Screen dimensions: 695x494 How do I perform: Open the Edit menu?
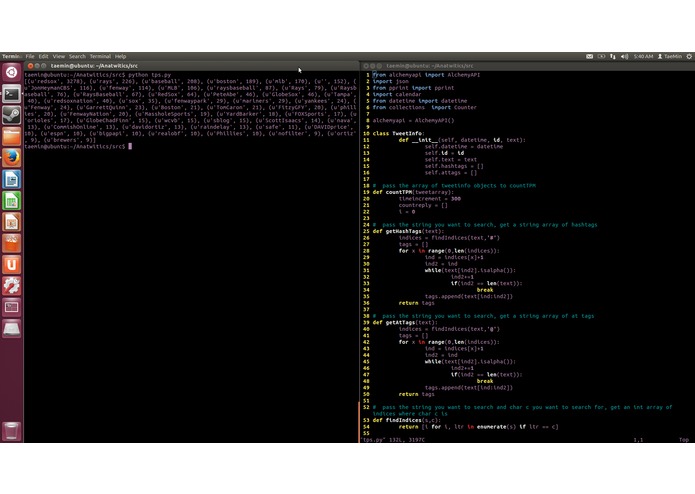point(43,56)
